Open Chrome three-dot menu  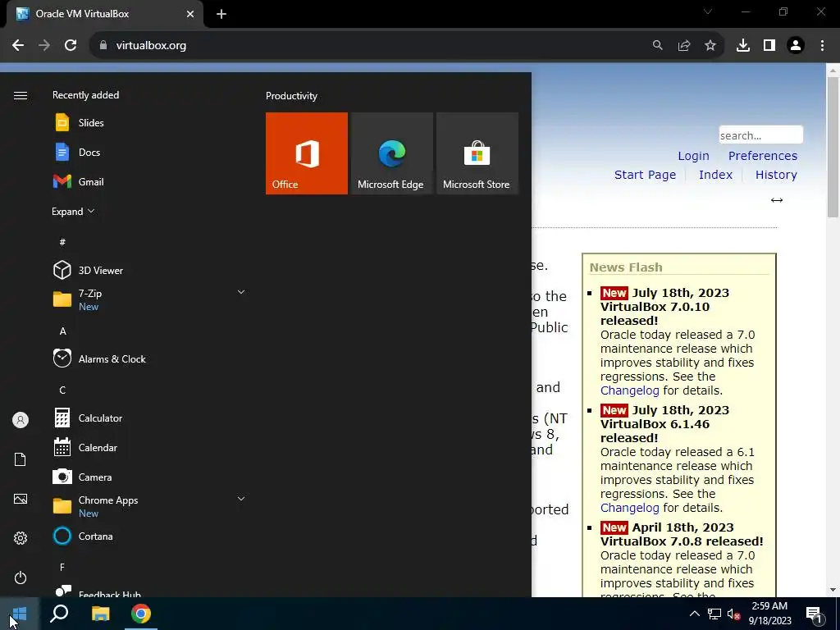822,46
